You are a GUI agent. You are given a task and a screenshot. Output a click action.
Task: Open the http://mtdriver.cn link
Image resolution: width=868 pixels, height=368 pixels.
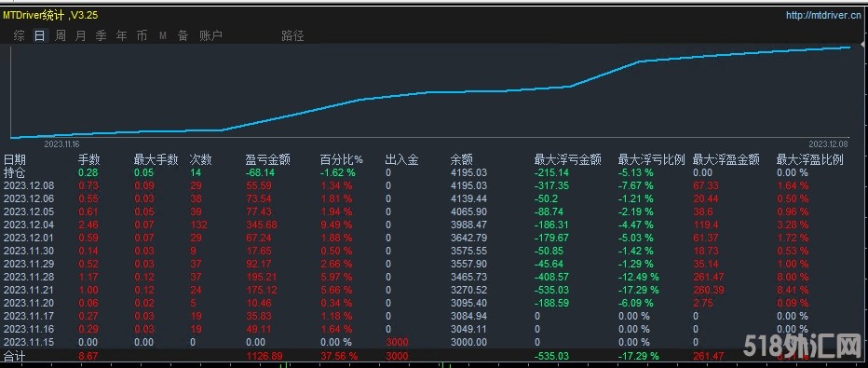pos(823,15)
